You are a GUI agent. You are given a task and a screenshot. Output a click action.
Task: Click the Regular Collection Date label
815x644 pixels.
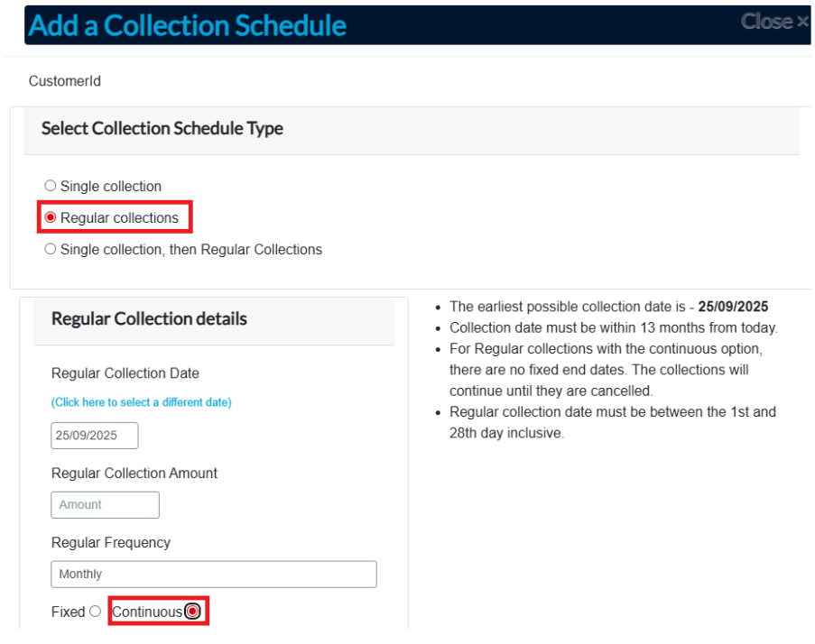(125, 373)
